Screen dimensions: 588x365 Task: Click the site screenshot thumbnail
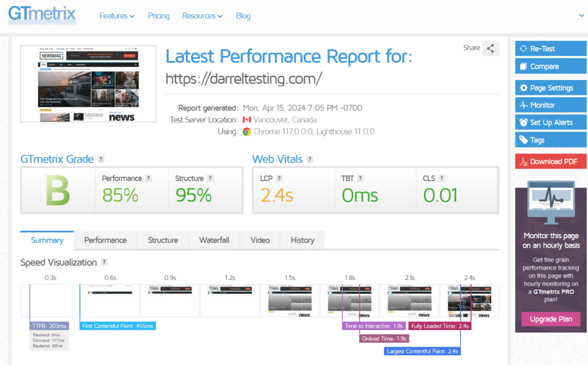[x=88, y=84]
